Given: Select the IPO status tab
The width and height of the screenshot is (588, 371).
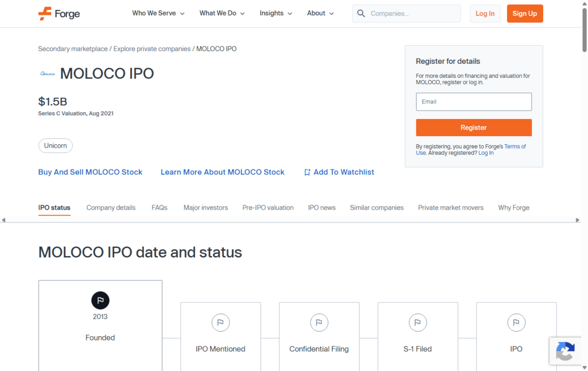Looking at the screenshot, I should pos(54,208).
